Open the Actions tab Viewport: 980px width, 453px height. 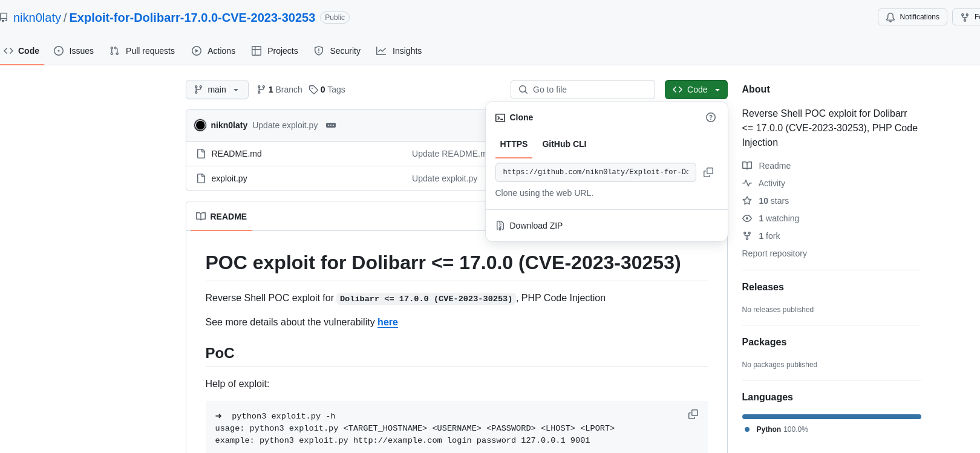[x=214, y=51]
